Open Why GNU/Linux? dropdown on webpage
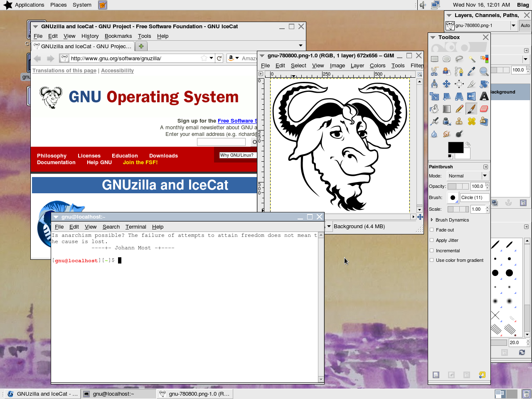The image size is (532, 399). click(x=238, y=155)
